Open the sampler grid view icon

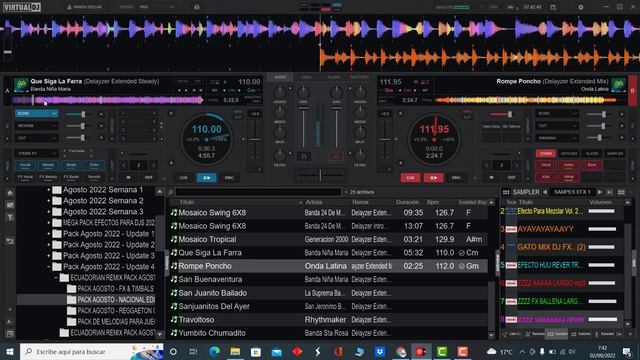click(x=506, y=192)
